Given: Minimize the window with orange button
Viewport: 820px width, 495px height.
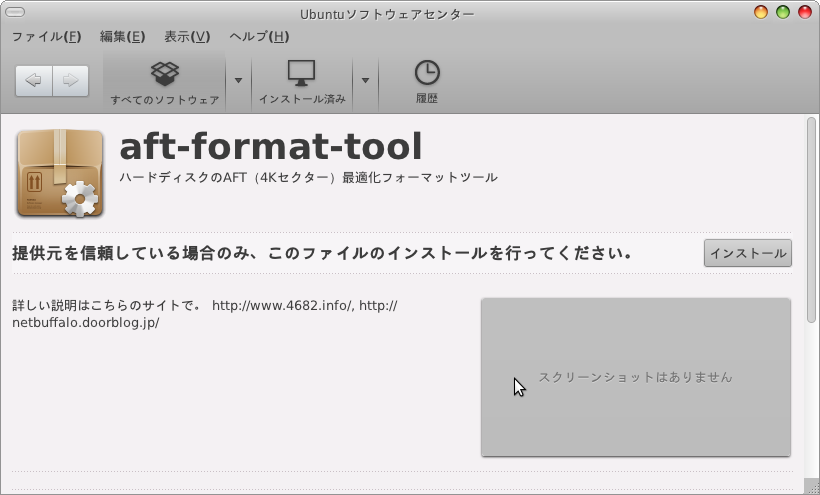Looking at the screenshot, I should (x=761, y=12).
